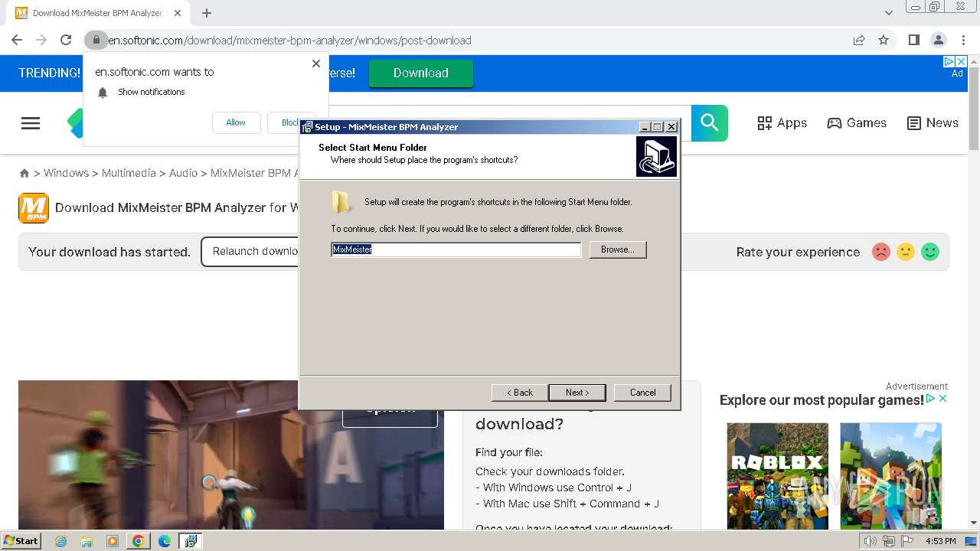The height and width of the screenshot is (551, 980).
Task: Click the 4:53 PM system clock
Action: click(940, 541)
